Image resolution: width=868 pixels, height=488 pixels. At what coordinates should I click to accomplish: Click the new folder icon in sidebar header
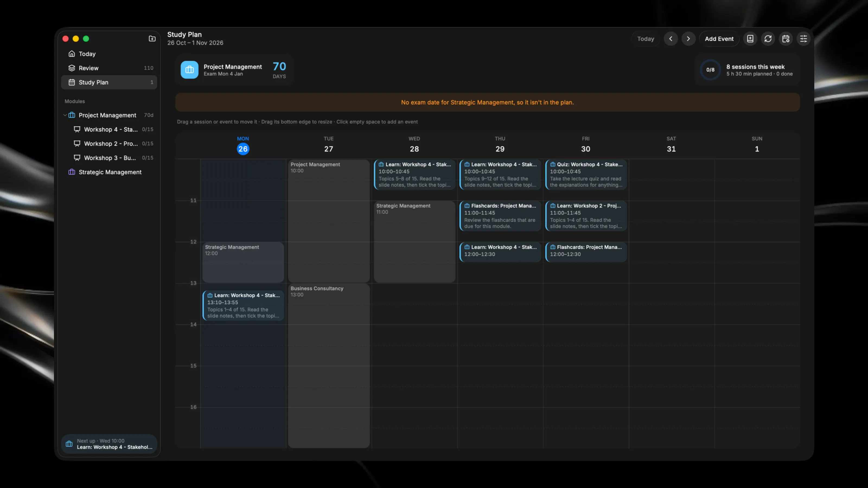[x=152, y=38]
